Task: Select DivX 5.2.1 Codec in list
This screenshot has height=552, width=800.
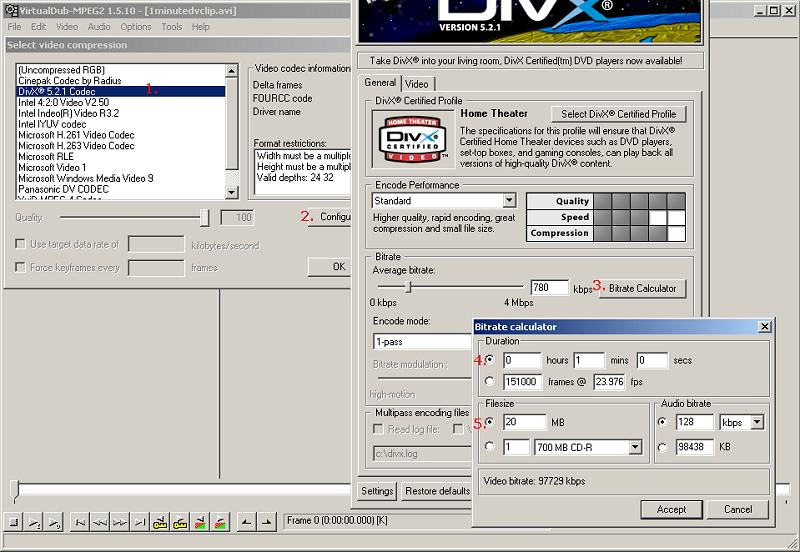Action: (x=121, y=91)
